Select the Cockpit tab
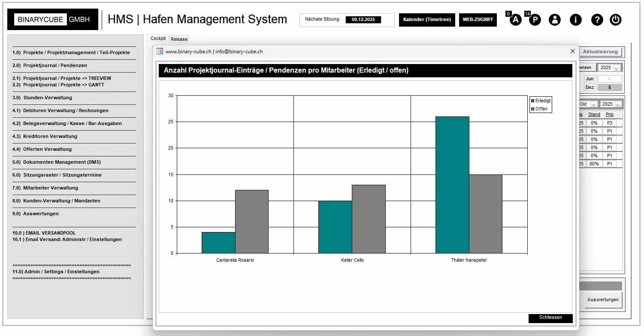 [x=158, y=39]
